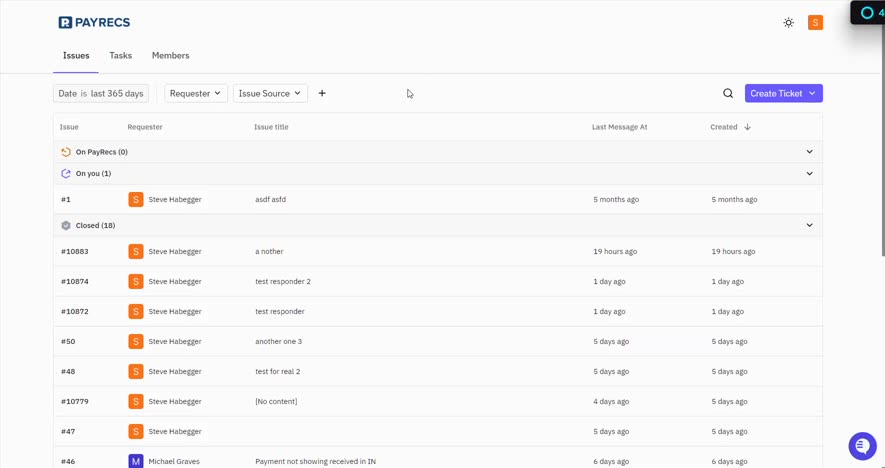Image resolution: width=885 pixels, height=468 pixels.
Task: Open issue titled test for real 2
Action: click(278, 371)
